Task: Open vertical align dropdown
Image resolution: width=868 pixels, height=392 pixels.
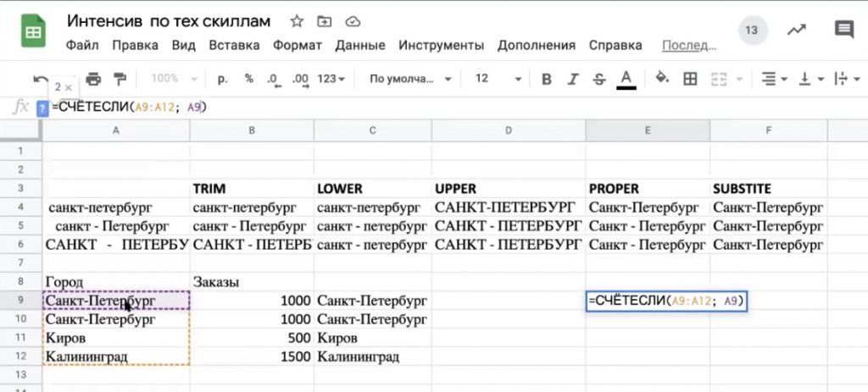Action: pos(811,79)
